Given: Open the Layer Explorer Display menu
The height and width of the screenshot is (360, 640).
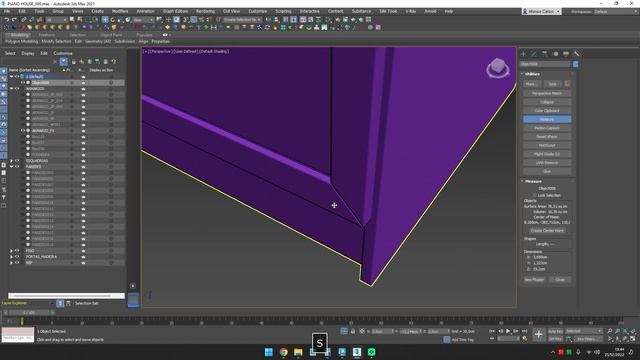Looking at the screenshot, I should coord(28,53).
